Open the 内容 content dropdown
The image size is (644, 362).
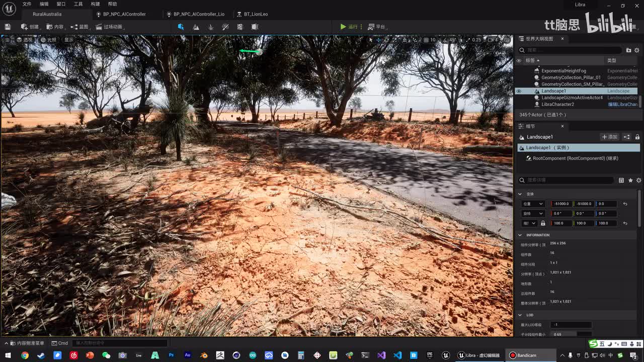coord(55,27)
